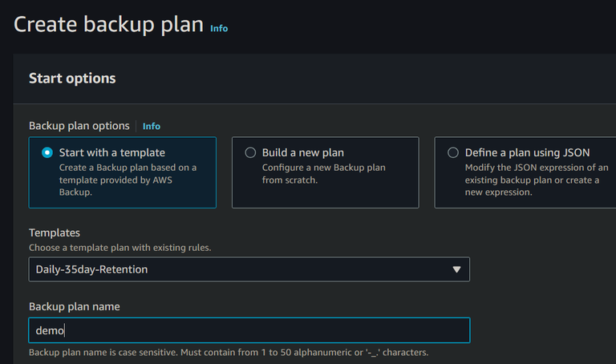This screenshot has height=364, width=616.
Task: Click the Backup plan name label
Action: 75,306
